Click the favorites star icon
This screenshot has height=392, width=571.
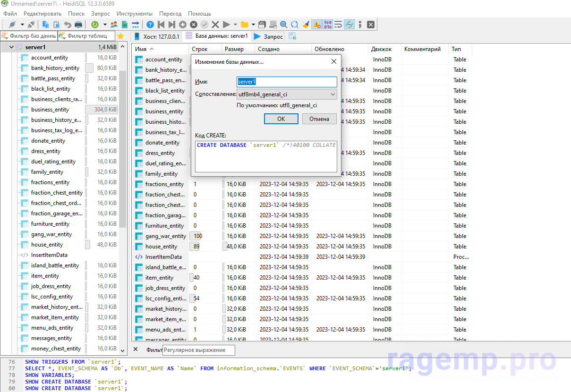point(120,36)
